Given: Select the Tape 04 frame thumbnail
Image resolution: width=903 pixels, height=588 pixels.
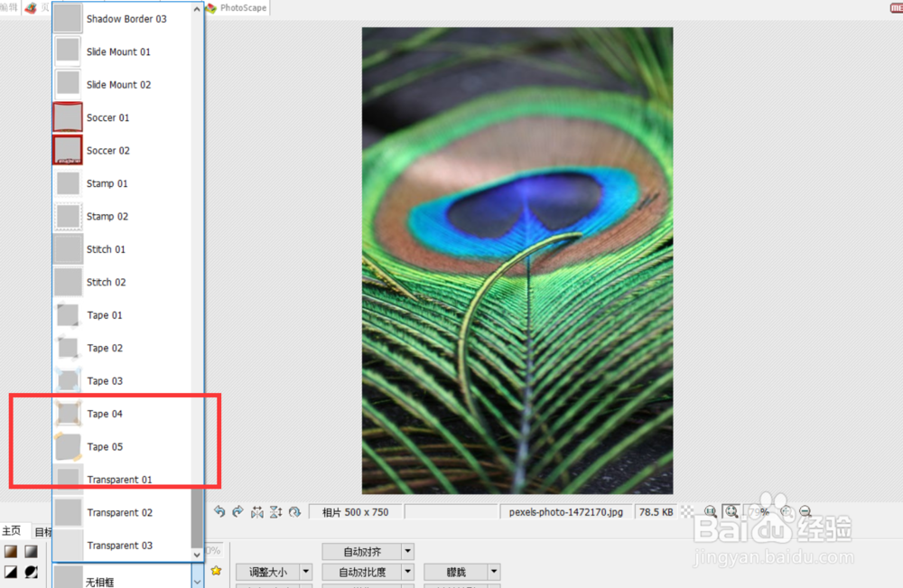Looking at the screenshot, I should pyautogui.click(x=68, y=414).
